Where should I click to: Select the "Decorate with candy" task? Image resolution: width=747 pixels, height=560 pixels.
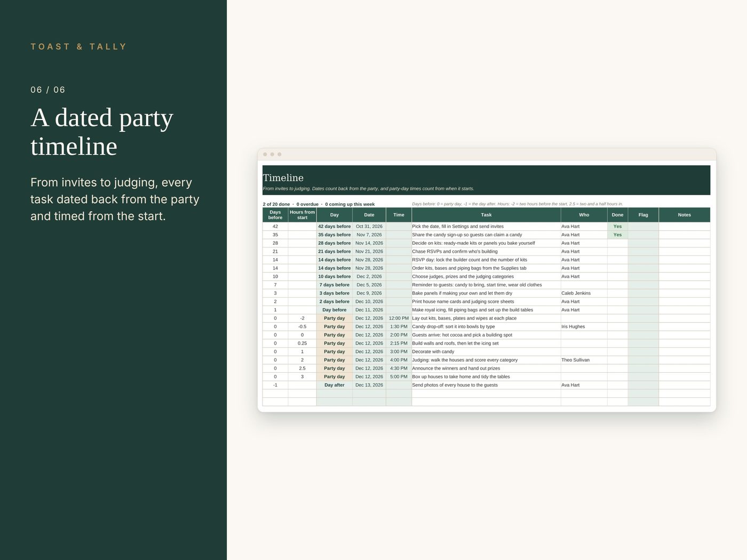click(486, 351)
